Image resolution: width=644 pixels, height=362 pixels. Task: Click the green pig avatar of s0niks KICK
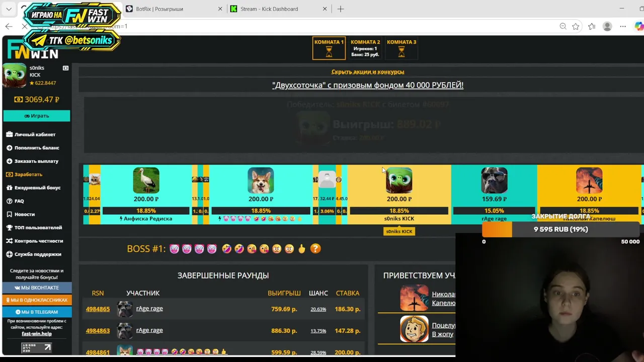pos(399,180)
